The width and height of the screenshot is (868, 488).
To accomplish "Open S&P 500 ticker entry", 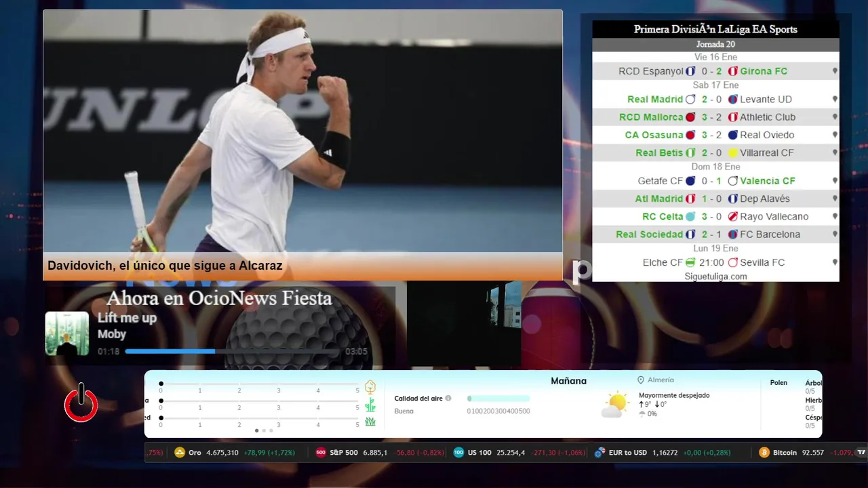I will point(380,453).
